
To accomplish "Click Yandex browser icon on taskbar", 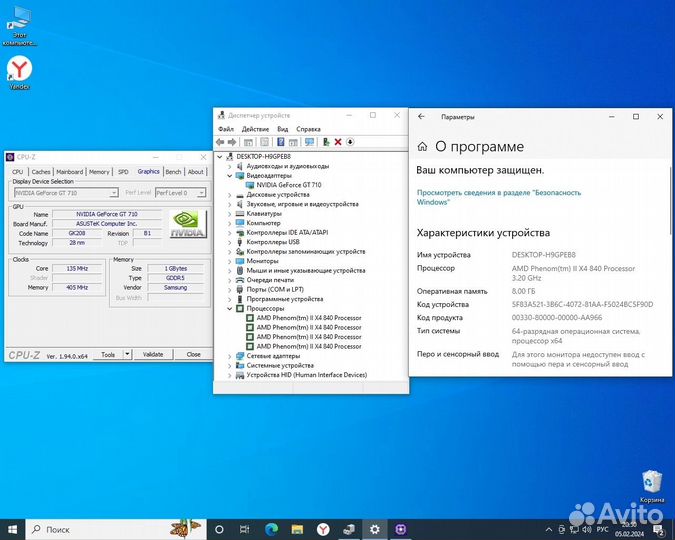I will (x=323, y=529).
